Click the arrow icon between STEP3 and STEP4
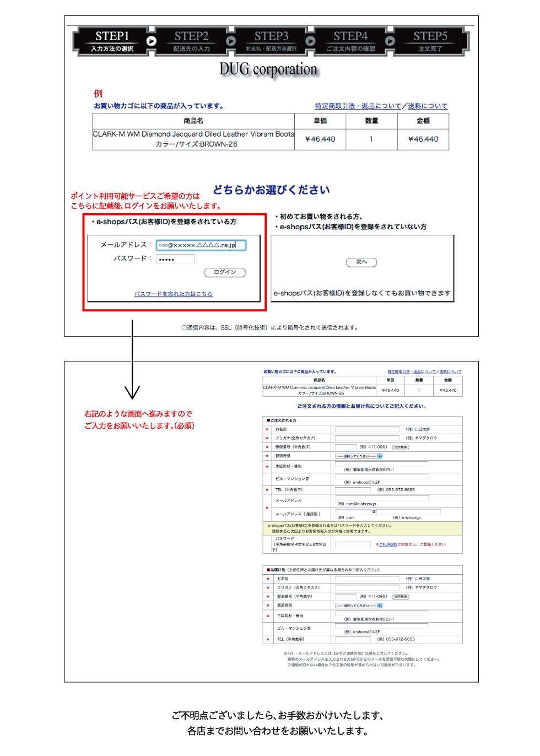Screen dimensions: 540x756 (311, 41)
